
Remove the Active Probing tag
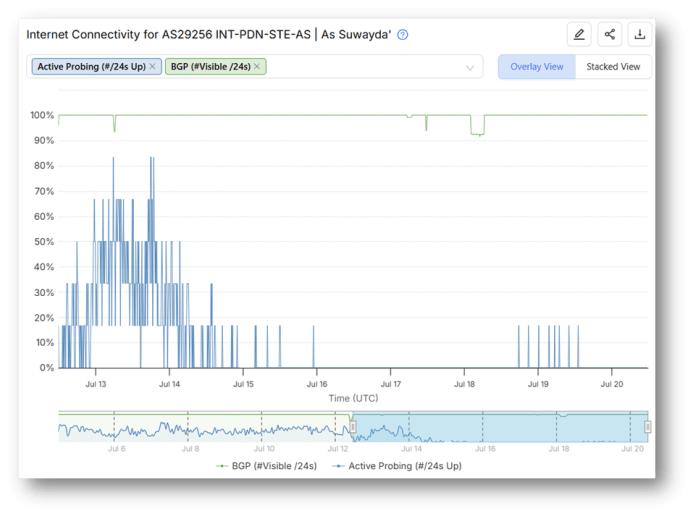coord(153,67)
